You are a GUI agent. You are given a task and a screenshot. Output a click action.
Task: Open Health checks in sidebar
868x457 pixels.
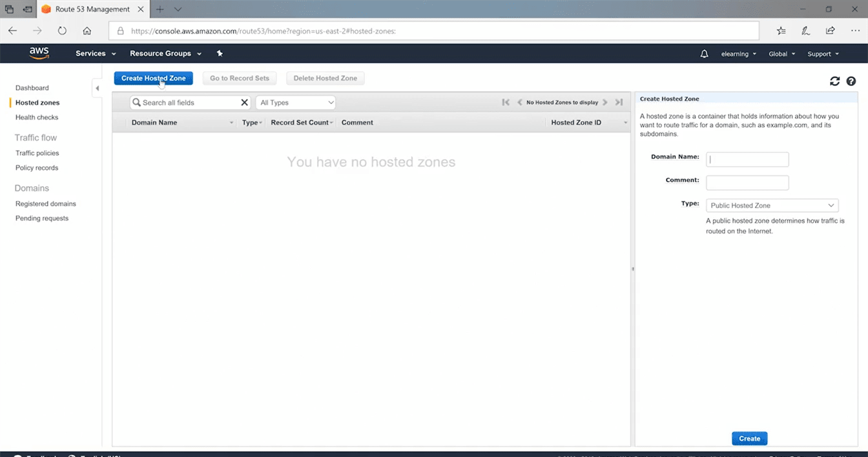(37, 118)
